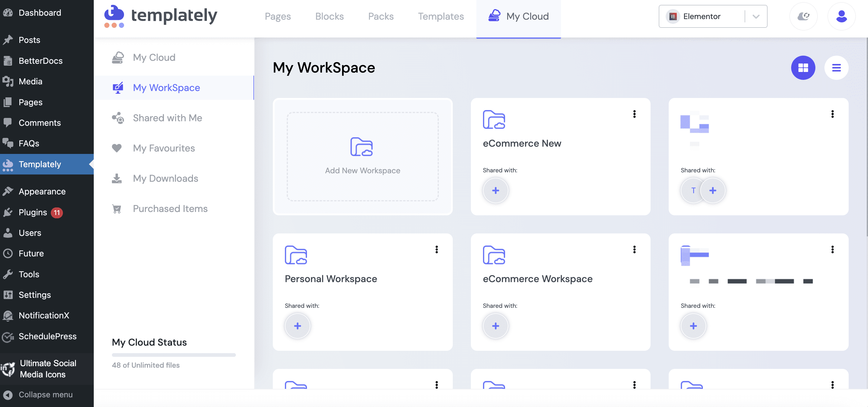Click the Plugins plug icon

click(x=8, y=212)
